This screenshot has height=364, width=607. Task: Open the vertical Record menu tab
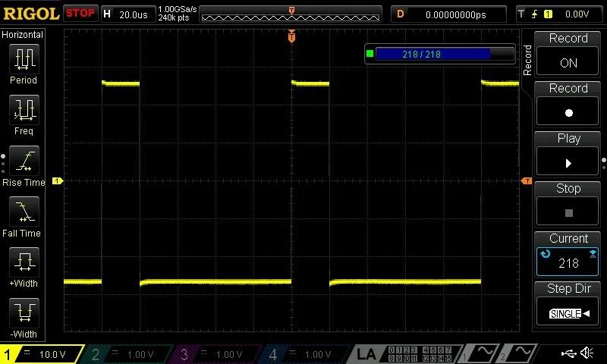[528, 61]
